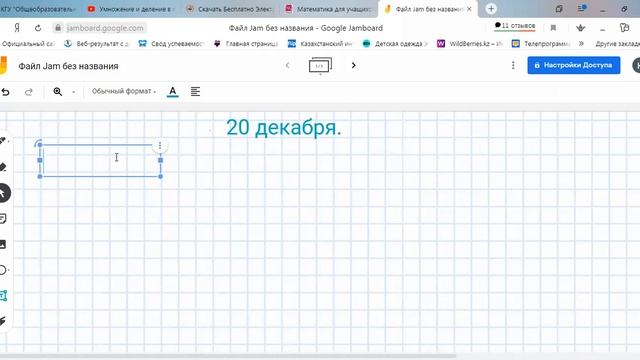640x360 pixels.
Task: Choose the Circle shape tool
Action: (4, 270)
